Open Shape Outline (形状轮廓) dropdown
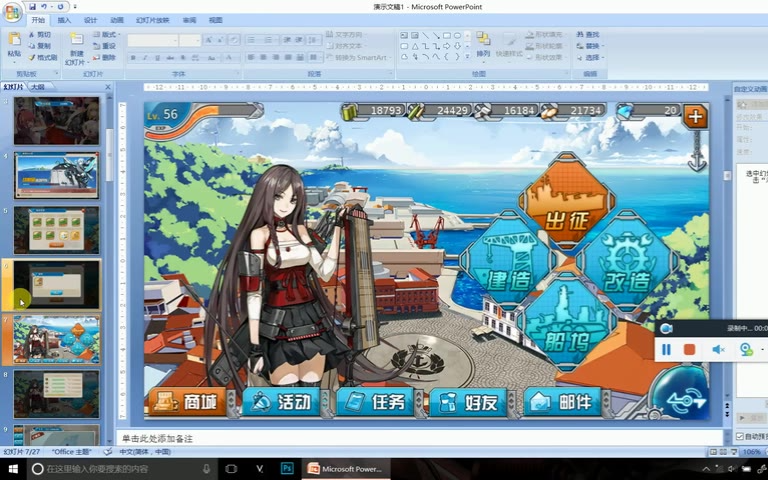This screenshot has height=480, width=768. (x=545, y=46)
